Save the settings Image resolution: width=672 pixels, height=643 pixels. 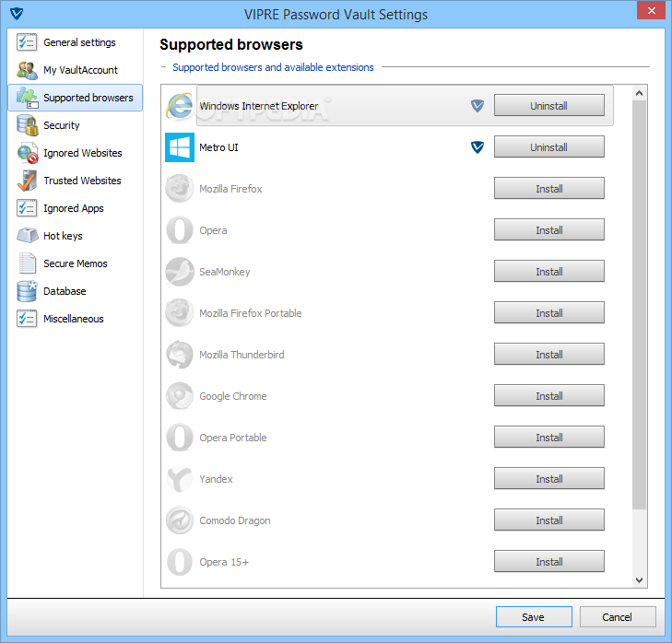click(534, 617)
